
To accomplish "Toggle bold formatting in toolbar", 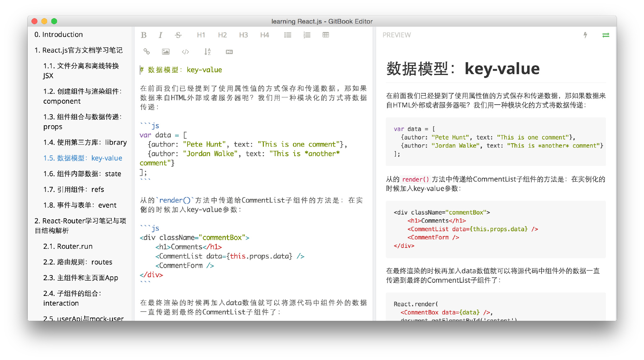I will pos(144,35).
